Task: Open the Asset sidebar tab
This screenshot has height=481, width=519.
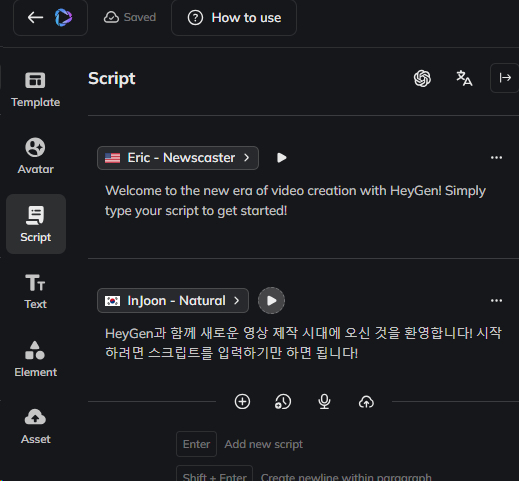Action: (x=36, y=426)
